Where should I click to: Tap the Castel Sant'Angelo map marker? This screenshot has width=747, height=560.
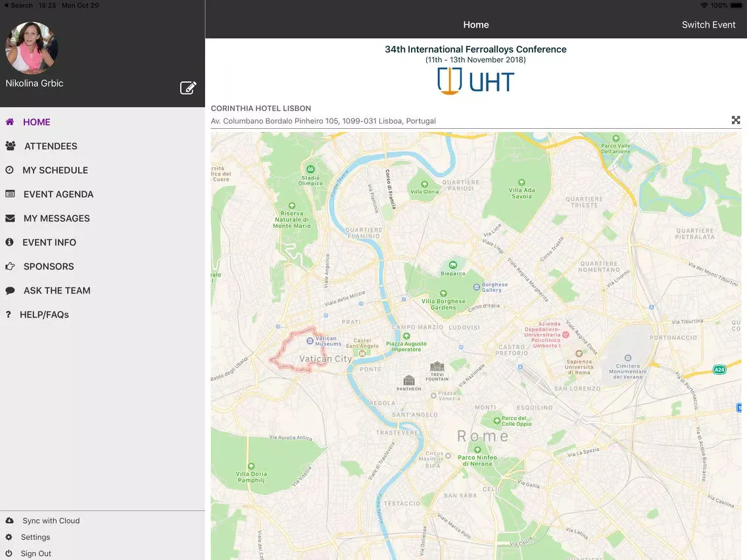[362, 353]
